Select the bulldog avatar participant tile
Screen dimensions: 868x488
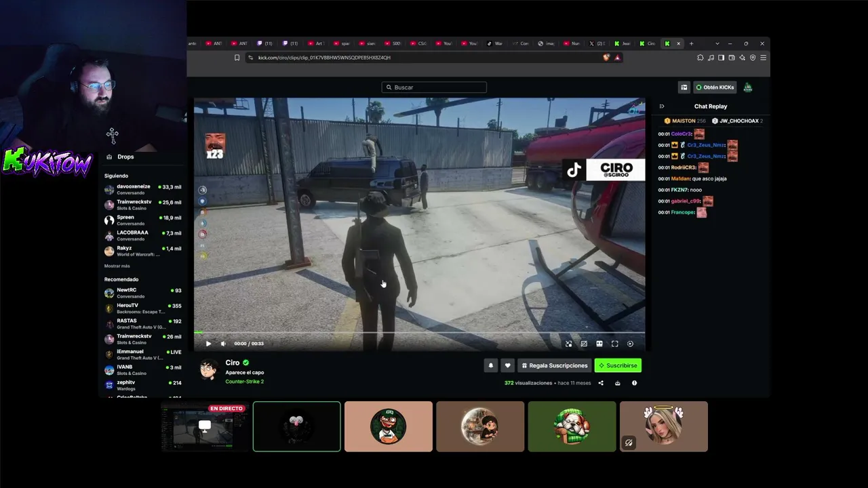coord(572,426)
